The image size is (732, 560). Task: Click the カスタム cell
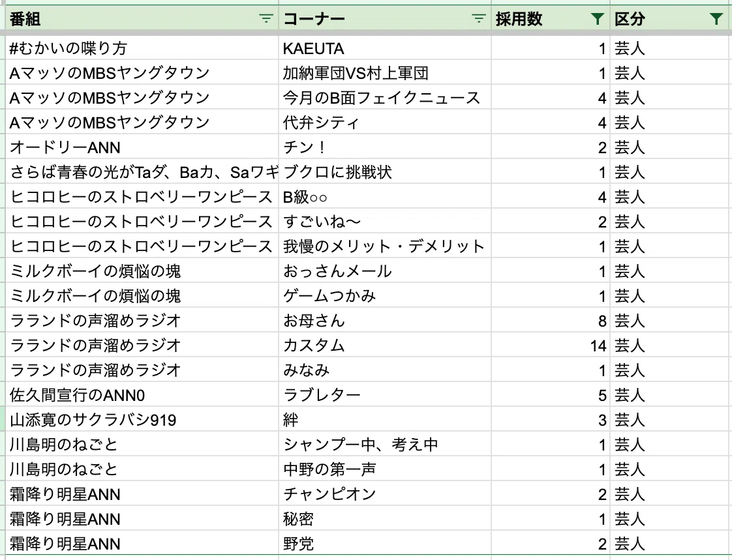pos(385,346)
